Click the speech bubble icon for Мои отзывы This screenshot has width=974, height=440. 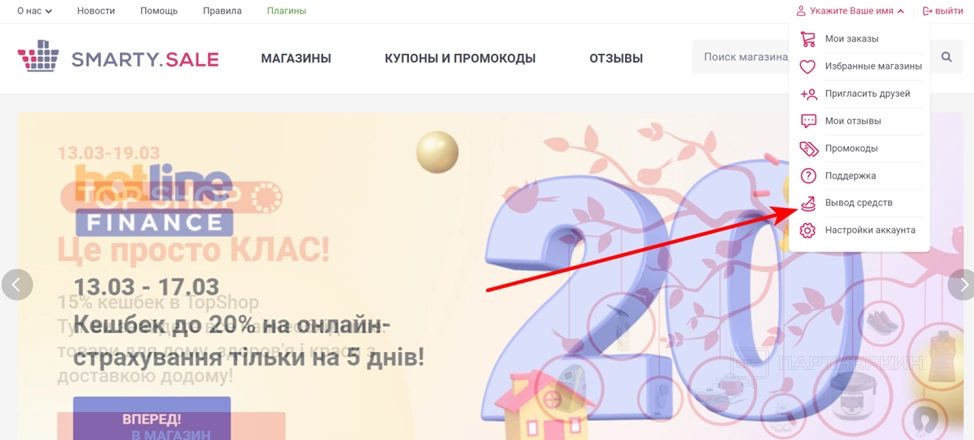tap(808, 121)
